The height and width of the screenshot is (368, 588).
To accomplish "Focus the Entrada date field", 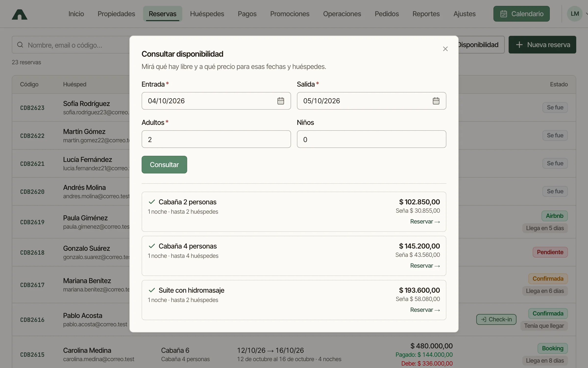I will [x=216, y=101].
